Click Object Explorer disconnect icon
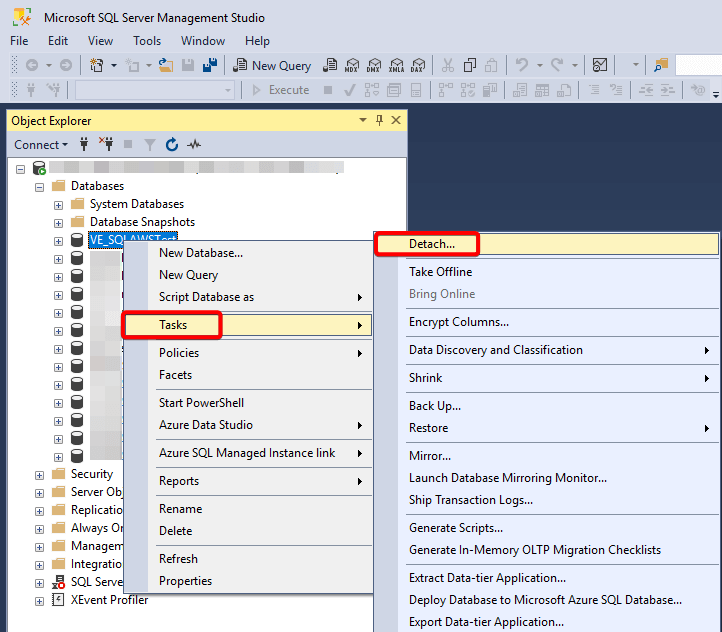The width and height of the screenshot is (722, 632). (x=106, y=145)
